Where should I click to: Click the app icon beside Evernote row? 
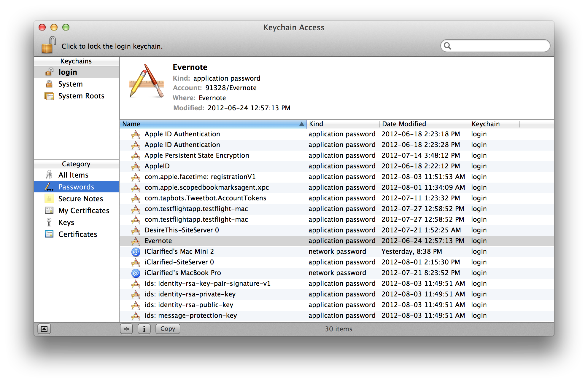click(x=136, y=241)
